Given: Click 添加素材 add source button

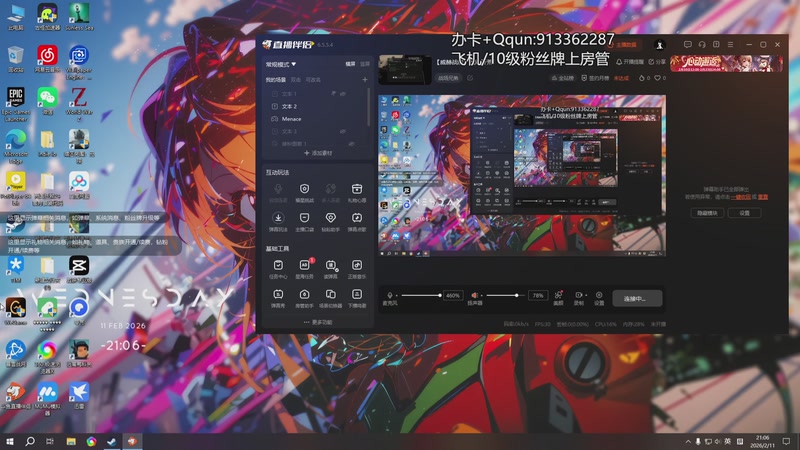Looking at the screenshot, I should pyautogui.click(x=318, y=153).
